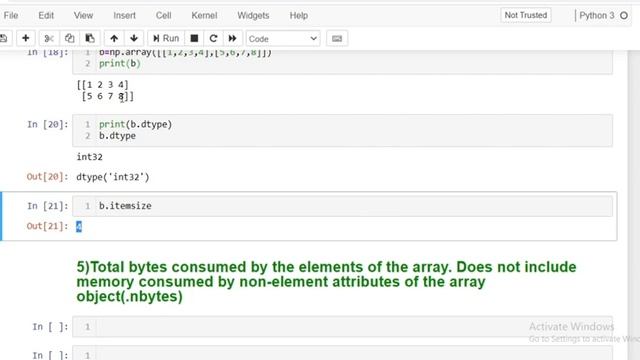
Task: Open the Edit menu
Action: [x=46, y=16]
